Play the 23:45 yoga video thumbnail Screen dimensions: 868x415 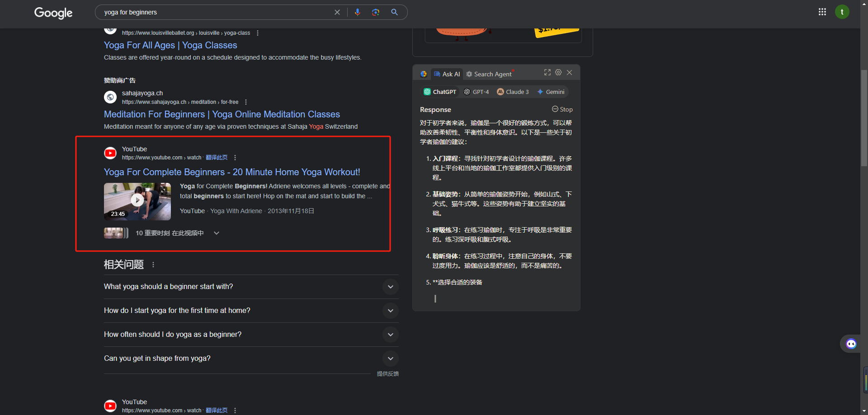[x=137, y=201]
